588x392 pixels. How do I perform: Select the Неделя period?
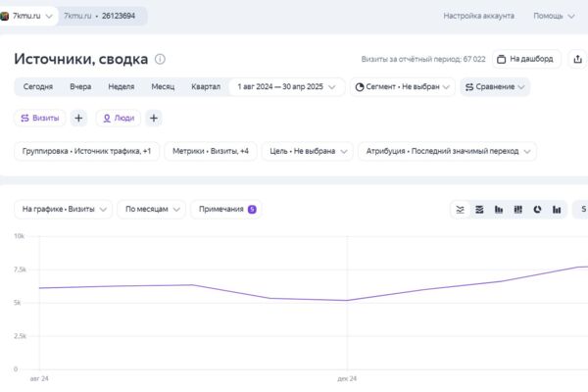[x=122, y=86]
